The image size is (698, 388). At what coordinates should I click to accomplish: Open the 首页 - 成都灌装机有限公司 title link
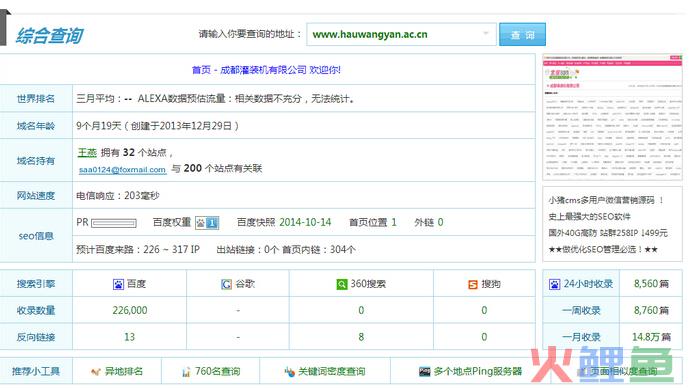[x=266, y=70]
